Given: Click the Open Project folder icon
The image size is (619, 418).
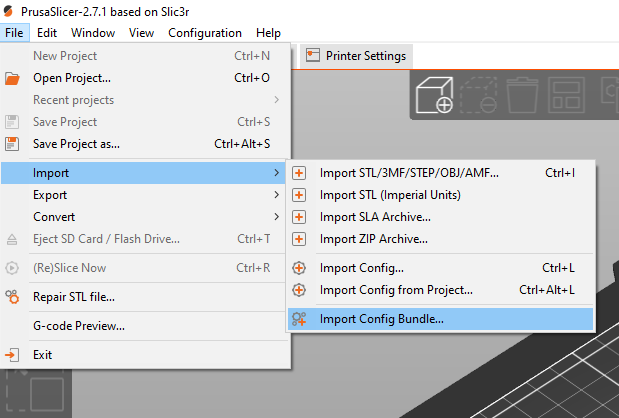Looking at the screenshot, I should [x=12, y=78].
